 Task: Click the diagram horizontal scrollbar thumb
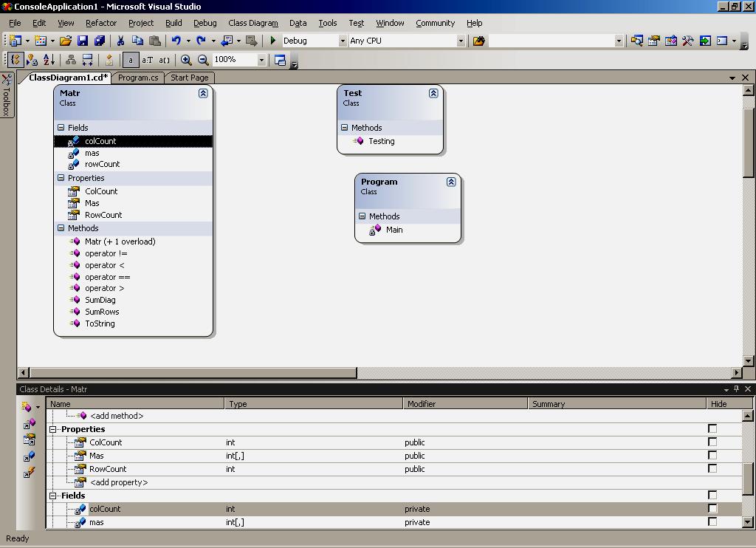point(193,372)
